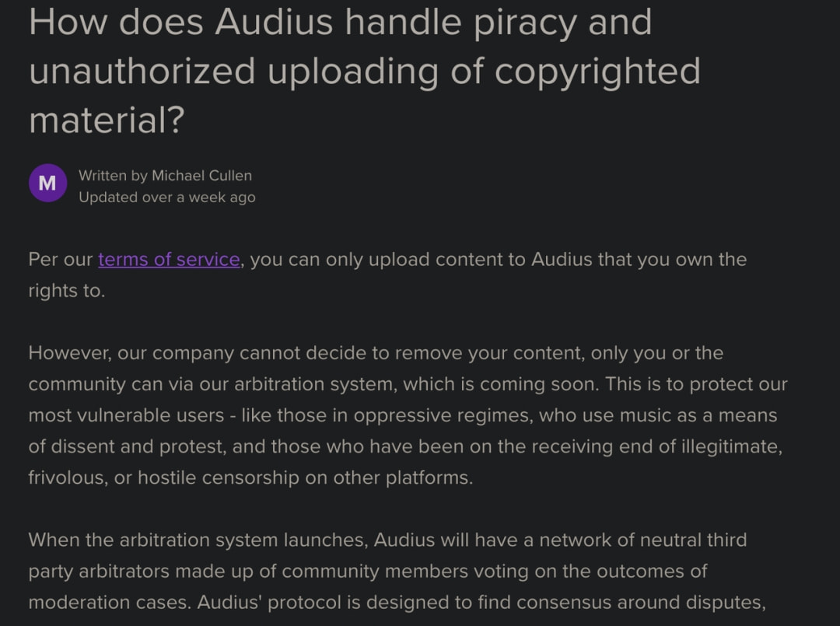This screenshot has height=626, width=840.
Task: Click the words "party arbitrators" in the last paragraph
Action: [98, 571]
